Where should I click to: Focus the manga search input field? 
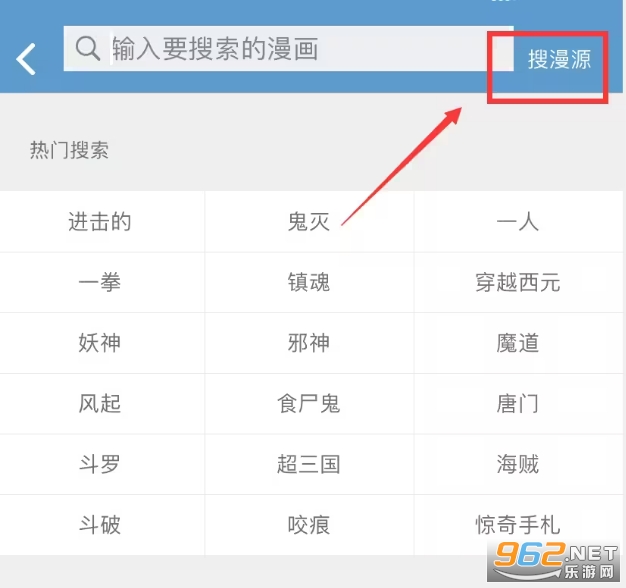click(288, 49)
